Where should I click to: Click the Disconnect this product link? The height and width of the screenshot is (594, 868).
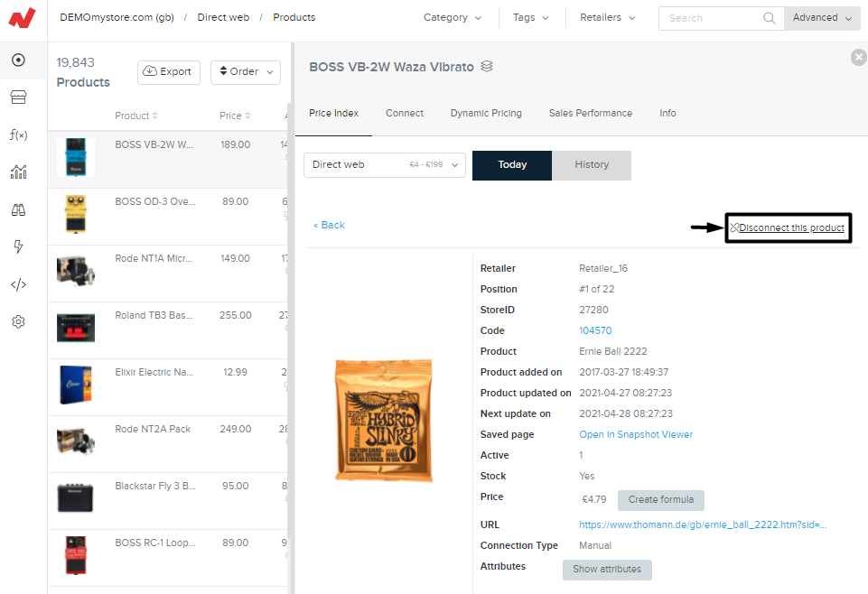point(790,228)
